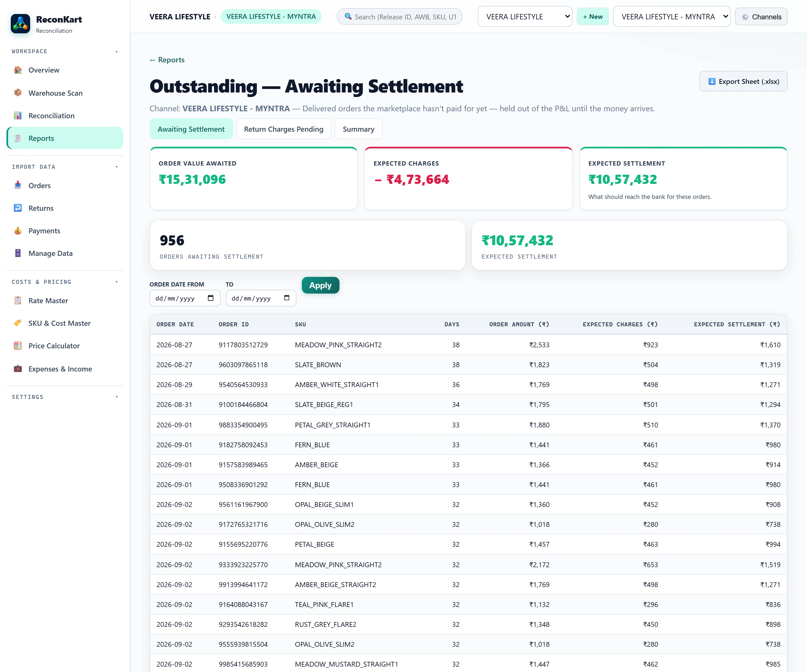Image resolution: width=807 pixels, height=672 pixels.
Task: Sort by the Days column header
Action: tap(452, 324)
